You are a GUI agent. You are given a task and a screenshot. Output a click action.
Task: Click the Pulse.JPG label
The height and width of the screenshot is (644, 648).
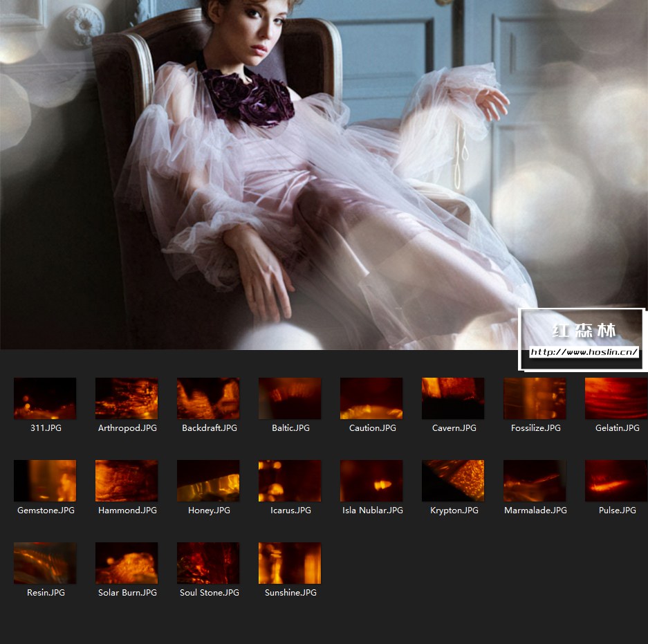coord(617,510)
